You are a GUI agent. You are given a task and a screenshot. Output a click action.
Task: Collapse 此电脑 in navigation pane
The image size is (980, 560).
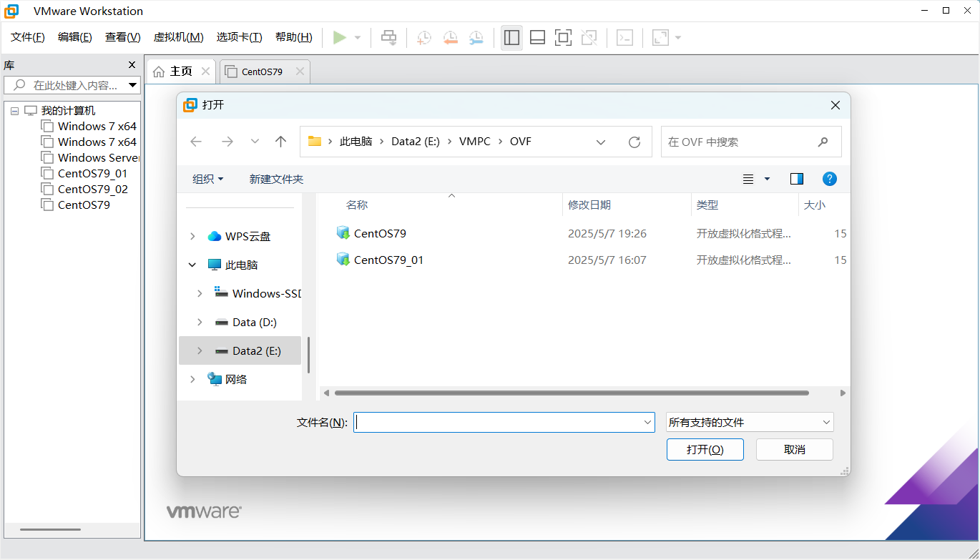tap(192, 265)
